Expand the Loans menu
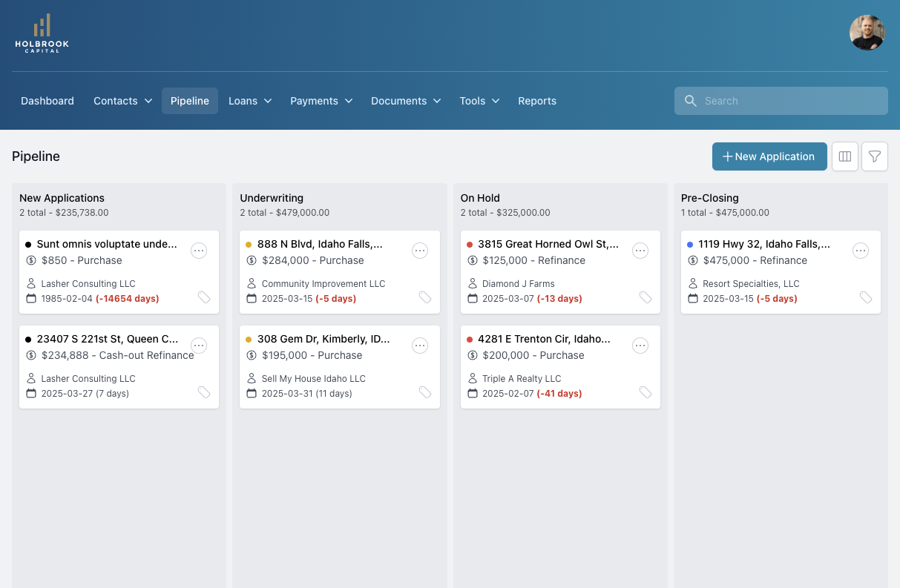This screenshot has width=900, height=588. tap(250, 101)
